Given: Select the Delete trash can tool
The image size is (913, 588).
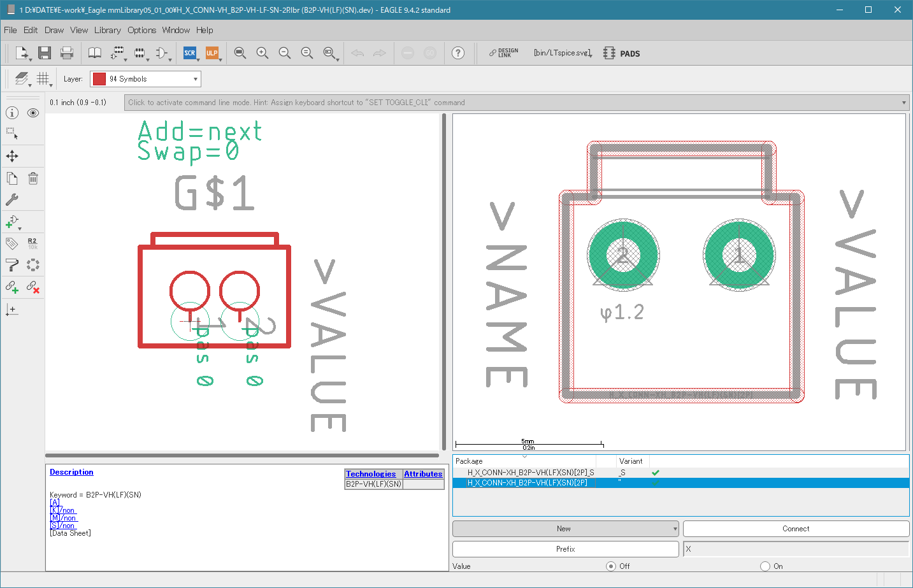Looking at the screenshot, I should pos(33,178).
